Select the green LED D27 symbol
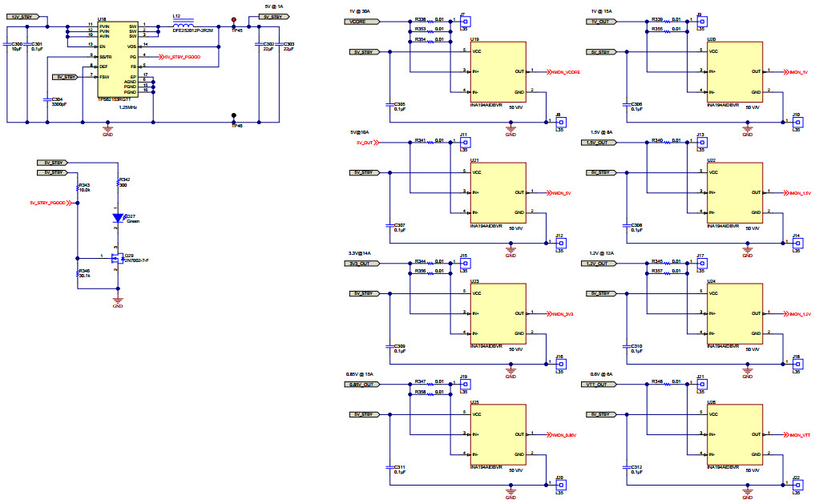This screenshot has width=815, height=504. [119, 217]
